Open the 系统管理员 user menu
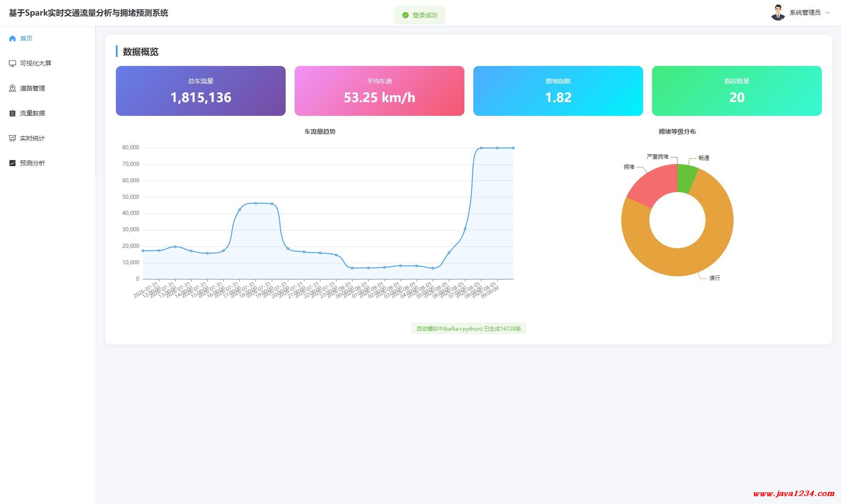This screenshot has width=841, height=504. tap(801, 12)
